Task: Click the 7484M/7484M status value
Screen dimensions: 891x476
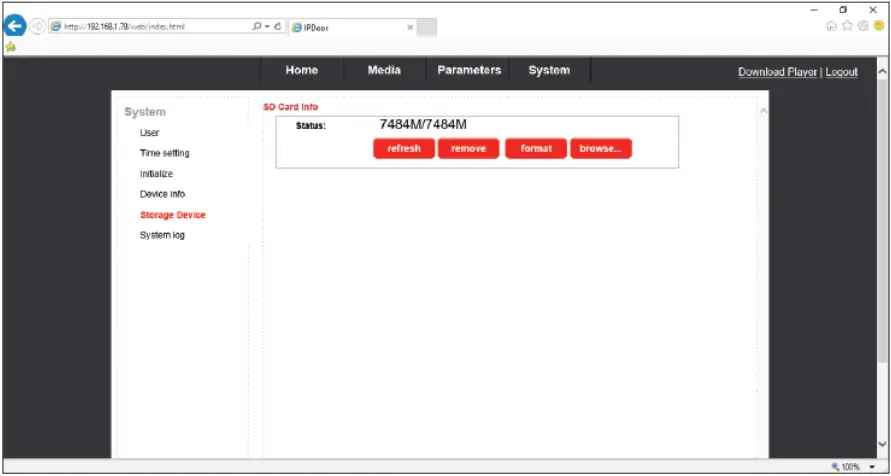Action: (423, 125)
